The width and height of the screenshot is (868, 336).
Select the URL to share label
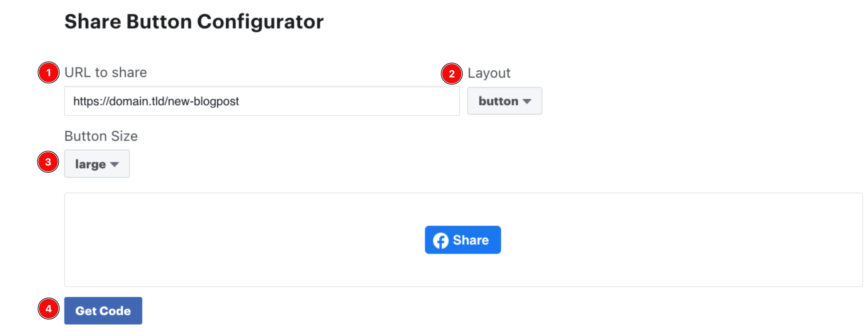coord(106,72)
